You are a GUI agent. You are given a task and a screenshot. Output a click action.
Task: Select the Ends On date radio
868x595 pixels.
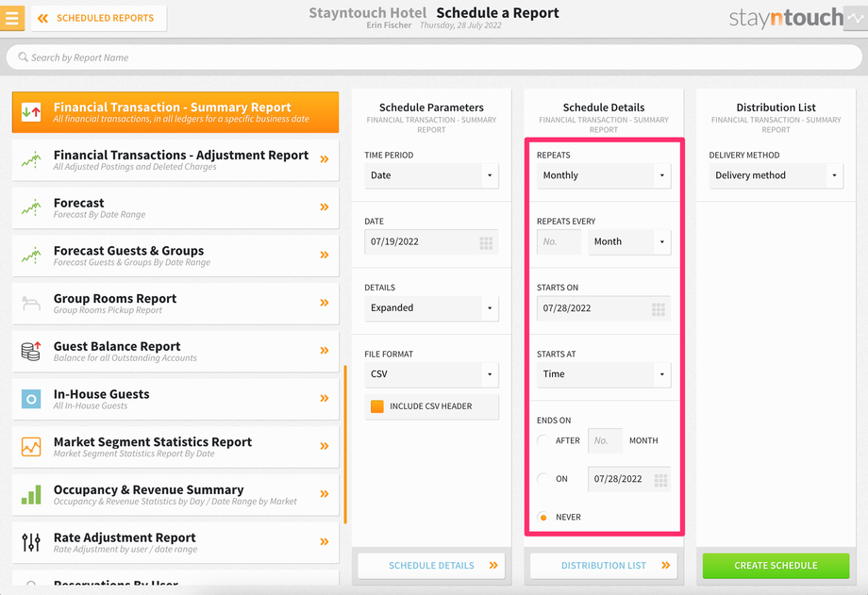[543, 479]
